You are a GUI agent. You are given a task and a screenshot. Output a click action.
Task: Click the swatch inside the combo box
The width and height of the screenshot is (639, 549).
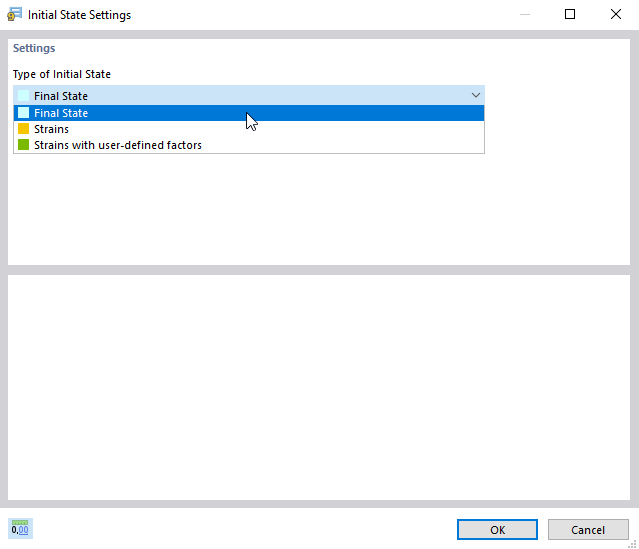24,96
